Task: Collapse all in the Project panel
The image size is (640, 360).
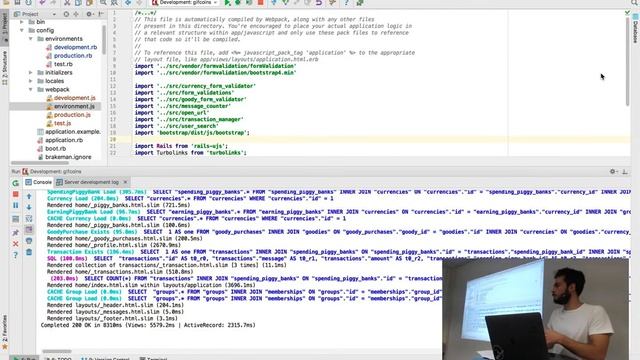Action: pos(76,14)
